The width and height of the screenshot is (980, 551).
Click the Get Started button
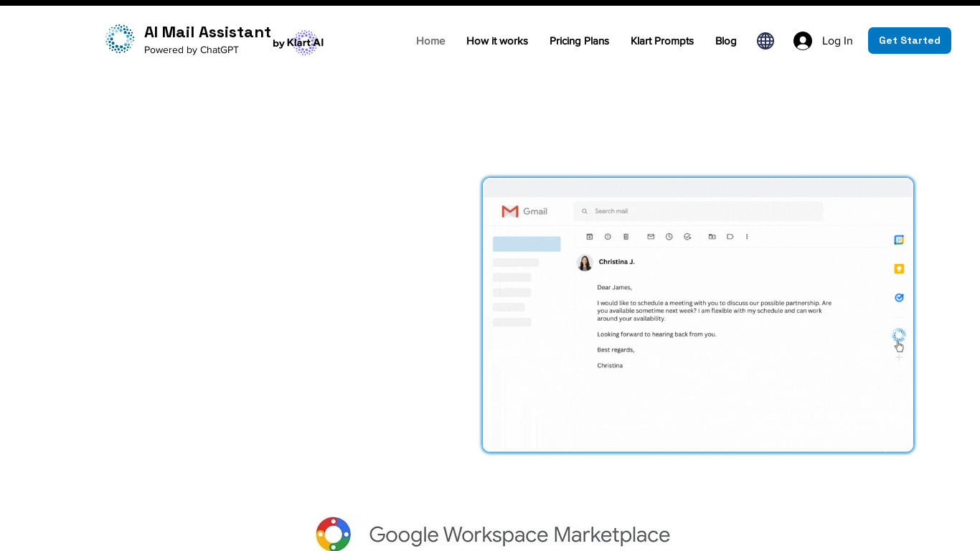coord(910,40)
